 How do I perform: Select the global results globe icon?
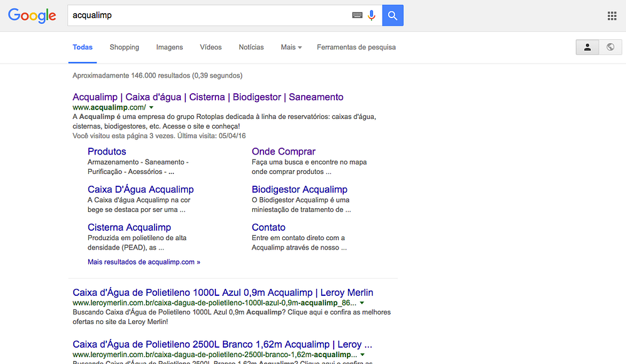610,47
